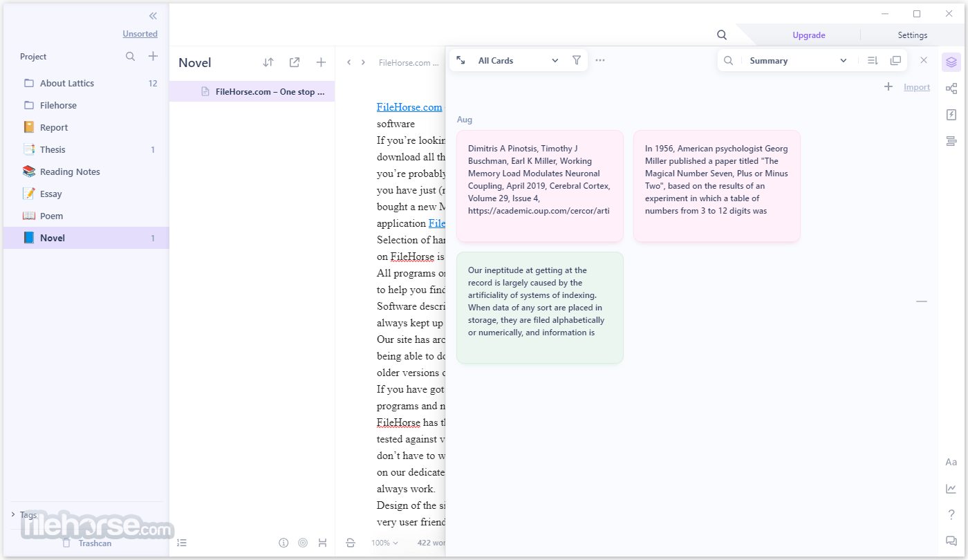Collapse the left sidebar with double chevron
This screenshot has height=560, width=968.
pyautogui.click(x=153, y=16)
